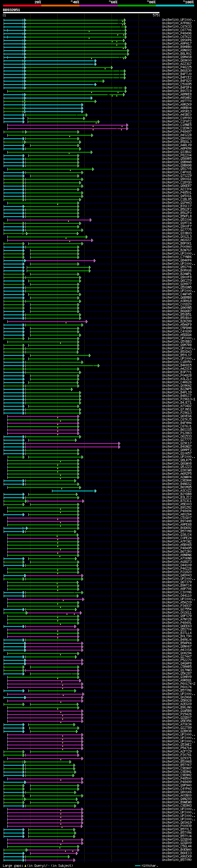Select hit label UniRef100_B9STC9
The width and height of the screenshot is (197, 868).
[177, 91]
